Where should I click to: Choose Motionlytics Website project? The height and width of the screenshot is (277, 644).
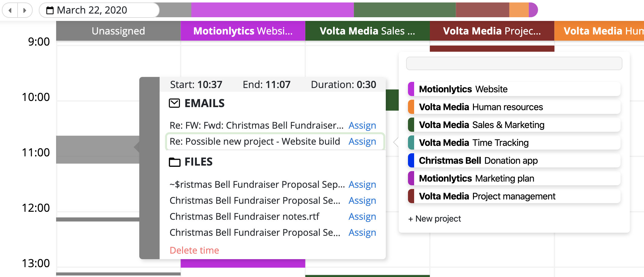pos(514,89)
